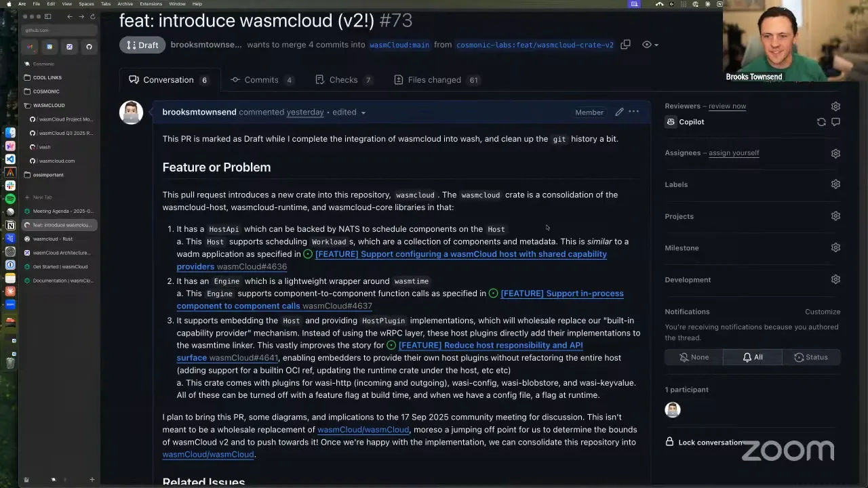Select the None notification option
The height and width of the screenshot is (488, 868).
pos(694,357)
